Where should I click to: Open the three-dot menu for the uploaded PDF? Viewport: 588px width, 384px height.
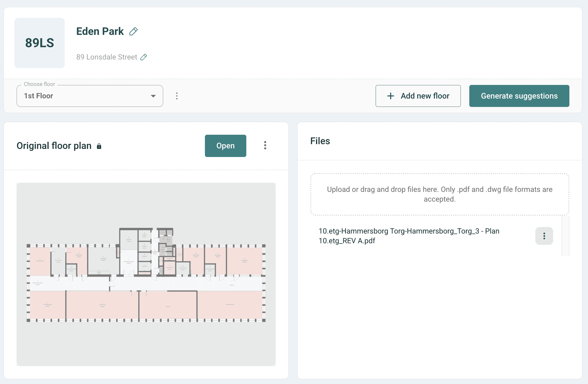tap(544, 236)
